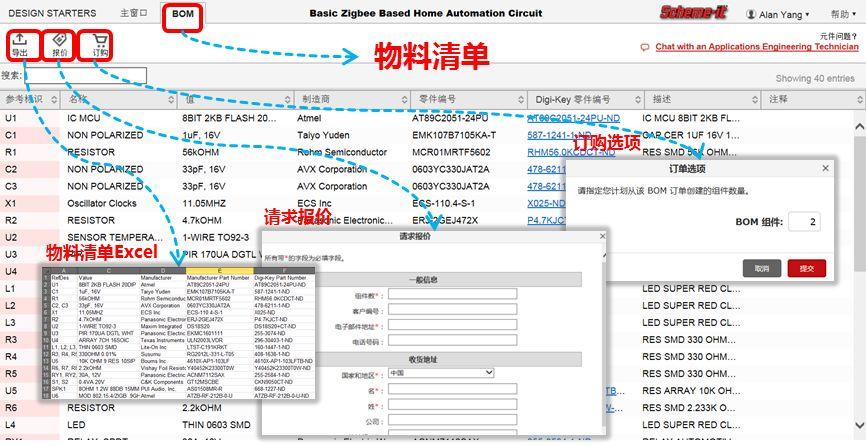Viewport: 866px width, 446px height.
Task: Sort by 参考标识 column header
Action: pyautogui.click(x=30, y=99)
